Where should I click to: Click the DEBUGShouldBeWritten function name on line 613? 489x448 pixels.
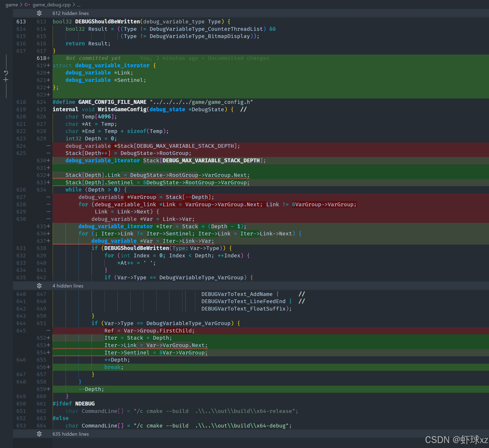click(107, 22)
